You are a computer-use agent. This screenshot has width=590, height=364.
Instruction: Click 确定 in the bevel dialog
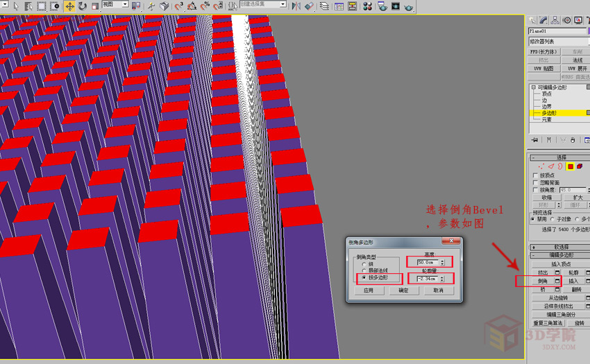click(403, 291)
